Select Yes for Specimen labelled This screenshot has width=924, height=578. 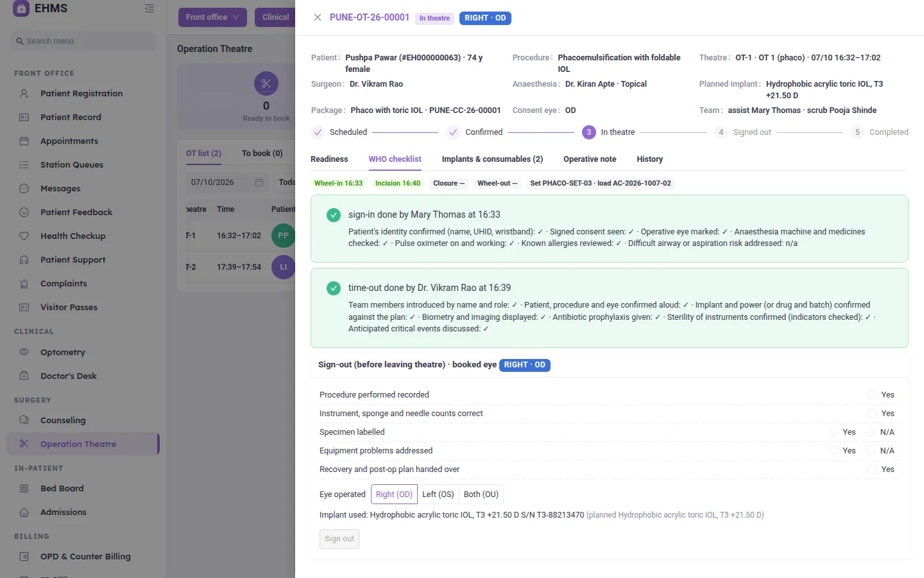[x=834, y=432]
